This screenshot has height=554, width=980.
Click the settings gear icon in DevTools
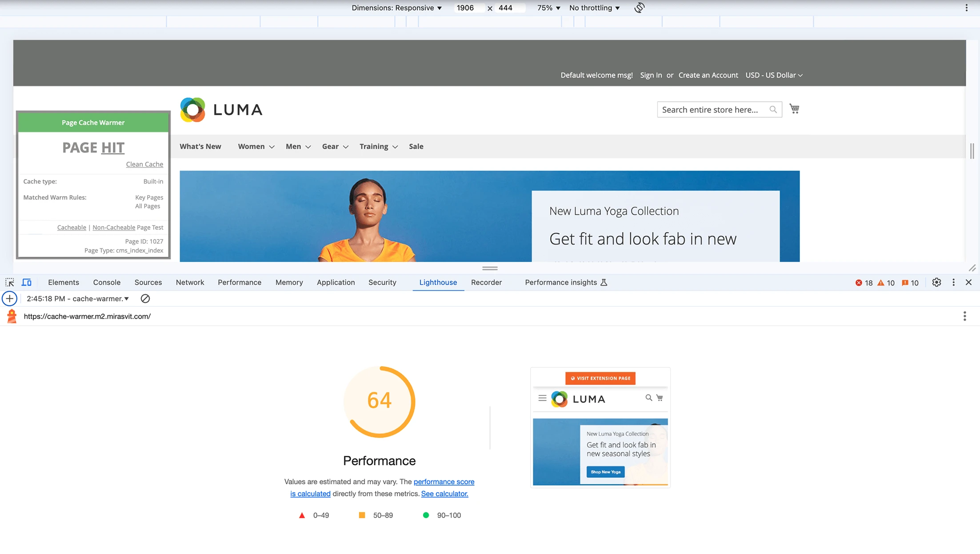936,282
